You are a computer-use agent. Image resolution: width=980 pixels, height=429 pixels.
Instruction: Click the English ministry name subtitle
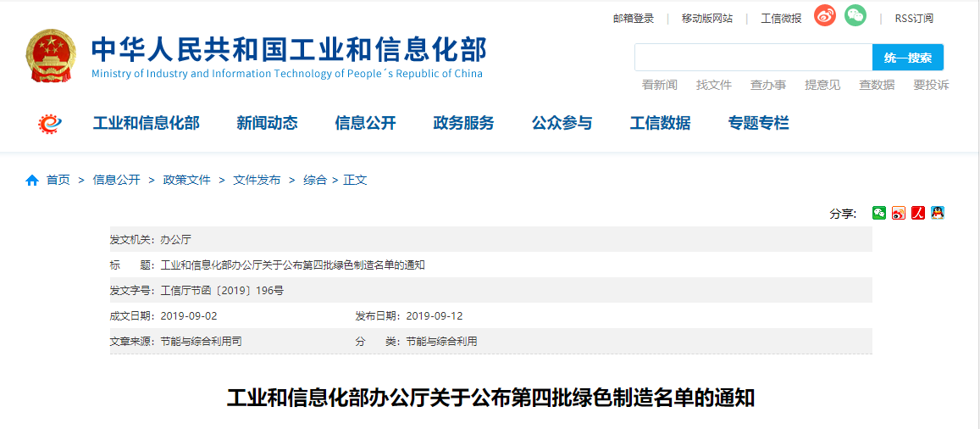click(287, 74)
